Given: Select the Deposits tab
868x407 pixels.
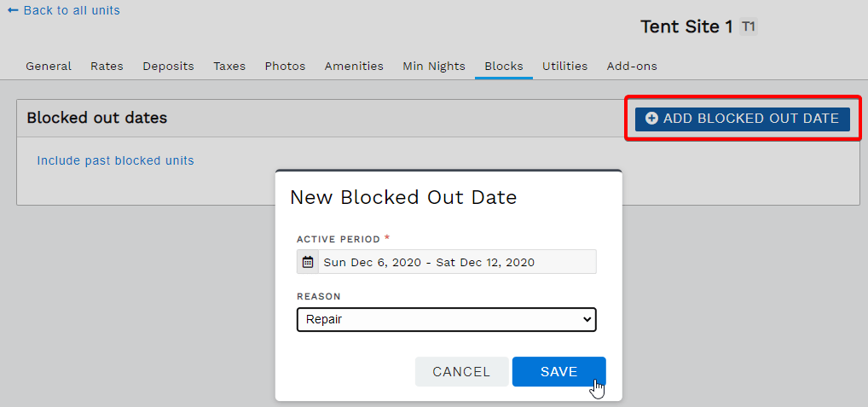Looking at the screenshot, I should 168,67.
